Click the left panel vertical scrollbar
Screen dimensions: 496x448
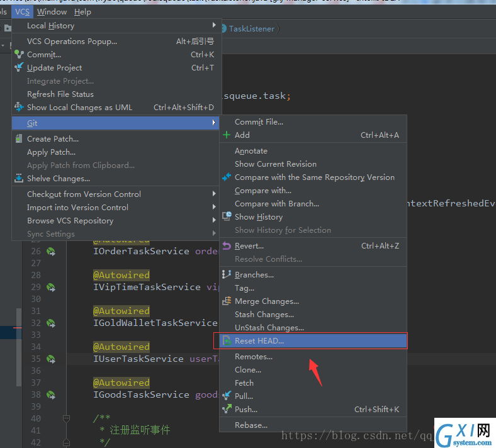tap(19, 347)
